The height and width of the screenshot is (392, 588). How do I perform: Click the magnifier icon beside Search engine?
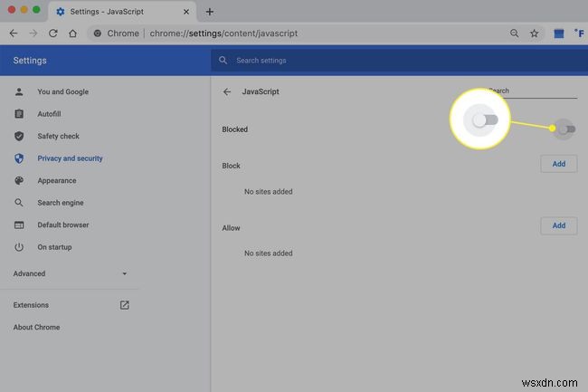point(19,203)
